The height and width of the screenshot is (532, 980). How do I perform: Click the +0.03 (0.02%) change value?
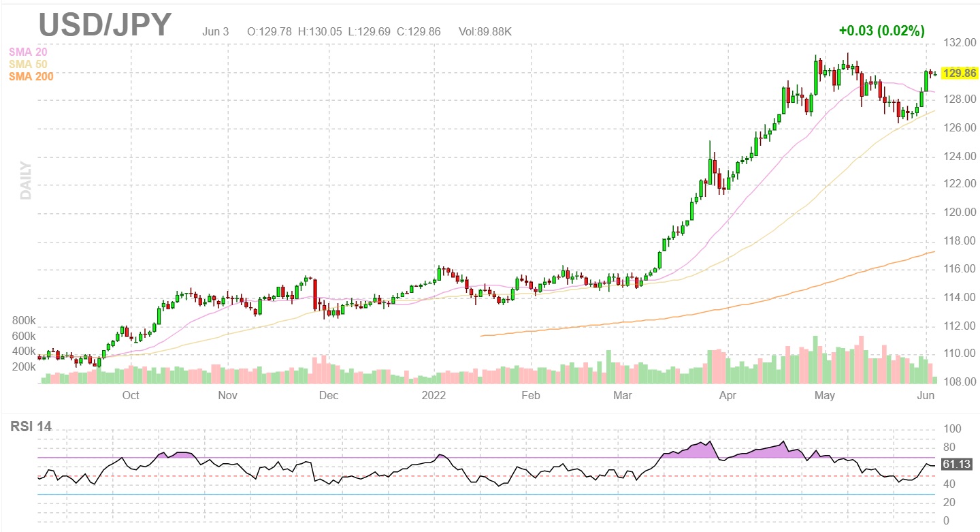click(881, 31)
